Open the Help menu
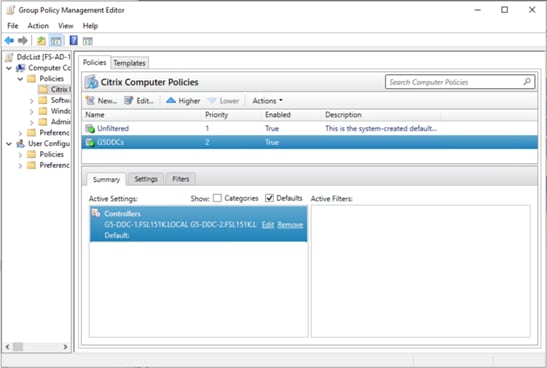The height and width of the screenshot is (368, 547). pyautogui.click(x=90, y=26)
